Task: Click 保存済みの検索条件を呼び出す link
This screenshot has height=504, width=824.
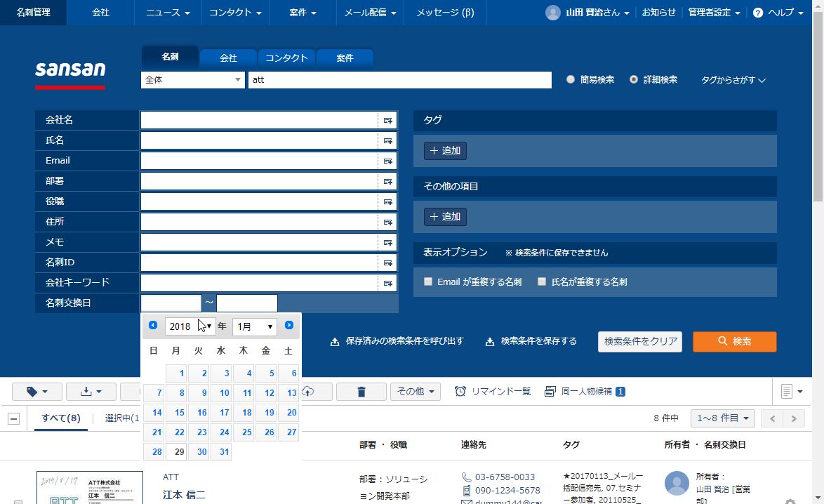Action: pyautogui.click(x=397, y=342)
